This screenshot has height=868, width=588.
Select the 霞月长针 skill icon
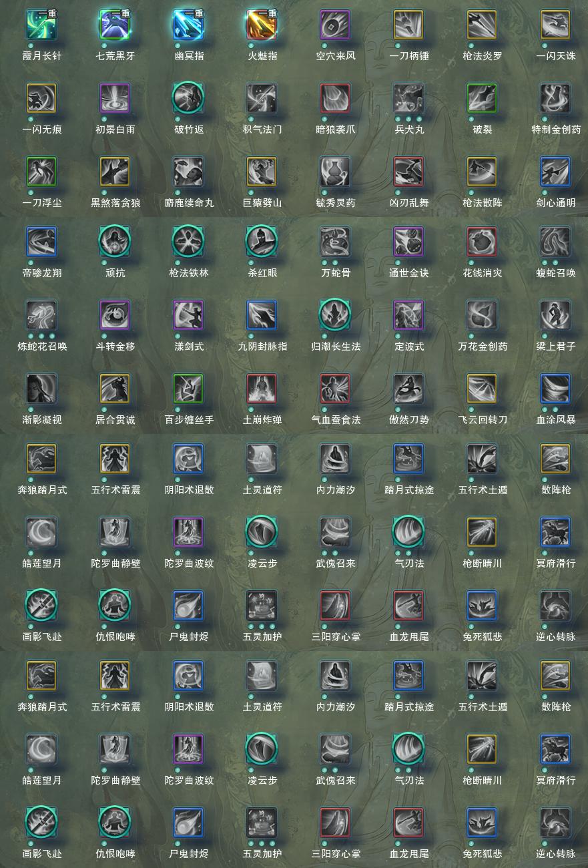click(x=41, y=25)
